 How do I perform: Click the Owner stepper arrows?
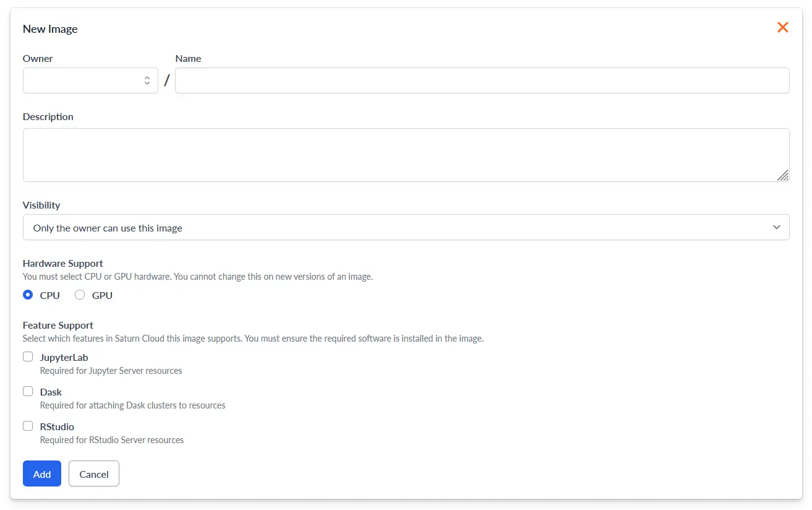147,80
